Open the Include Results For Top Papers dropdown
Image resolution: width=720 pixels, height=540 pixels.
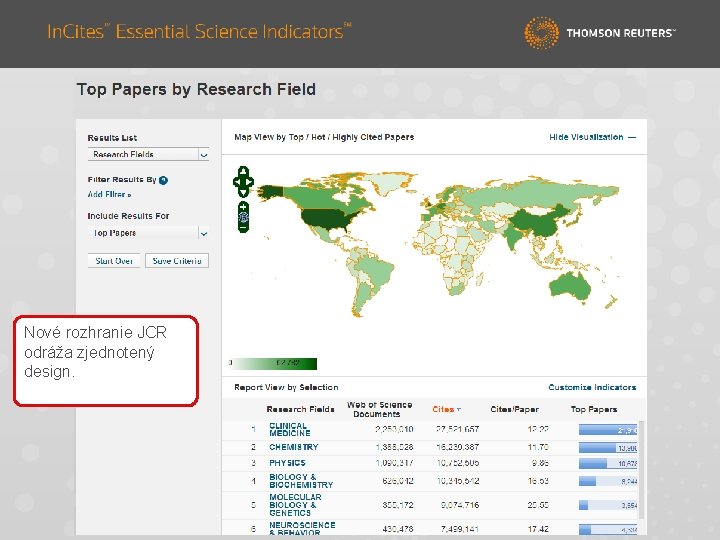pyautogui.click(x=148, y=233)
